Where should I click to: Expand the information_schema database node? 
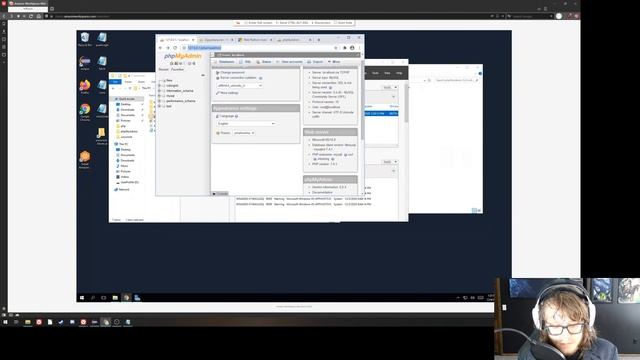160,91
